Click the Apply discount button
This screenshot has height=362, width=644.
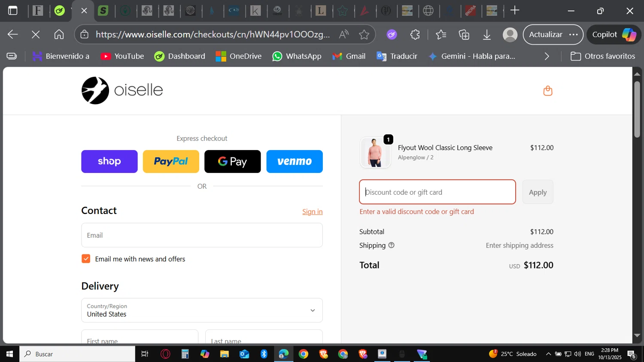[x=538, y=192]
